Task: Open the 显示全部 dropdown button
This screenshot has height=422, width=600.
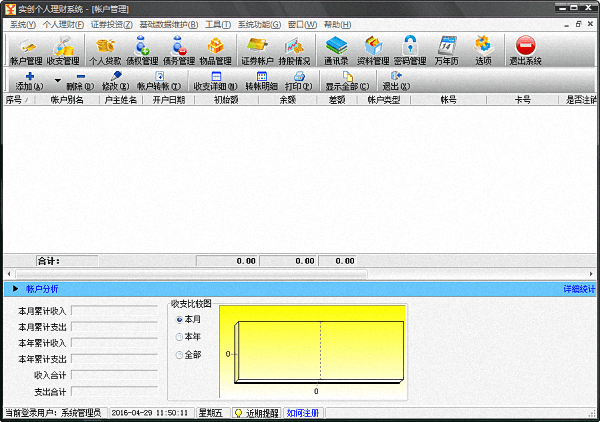Action: click(346, 80)
